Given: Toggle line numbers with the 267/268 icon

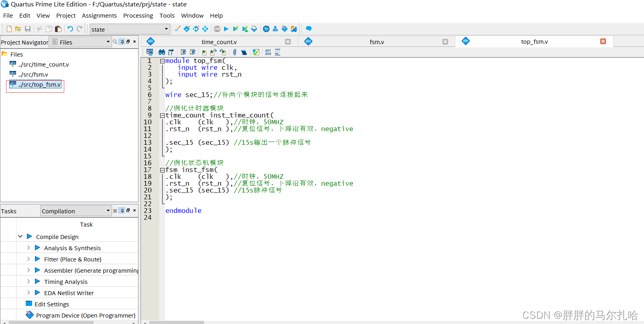Looking at the screenshot, I should click(x=268, y=52).
